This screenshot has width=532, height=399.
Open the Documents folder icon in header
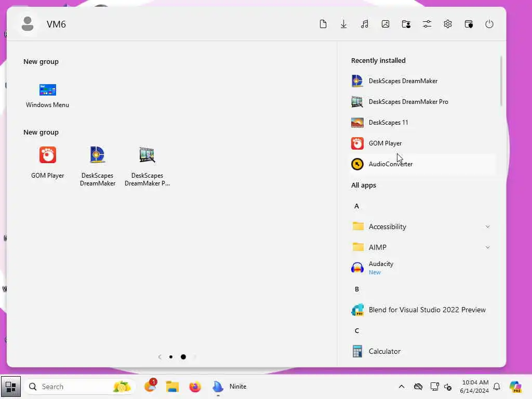click(323, 24)
